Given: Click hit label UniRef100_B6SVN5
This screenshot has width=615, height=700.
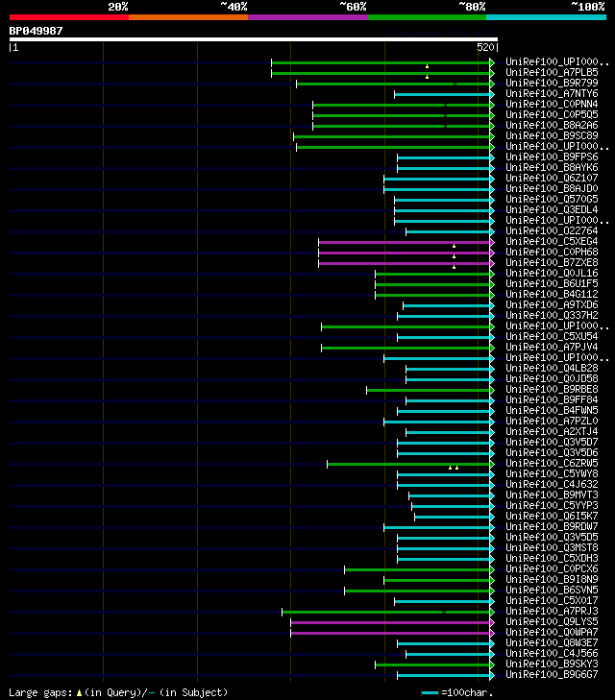Looking at the screenshot, I should coord(552,591).
